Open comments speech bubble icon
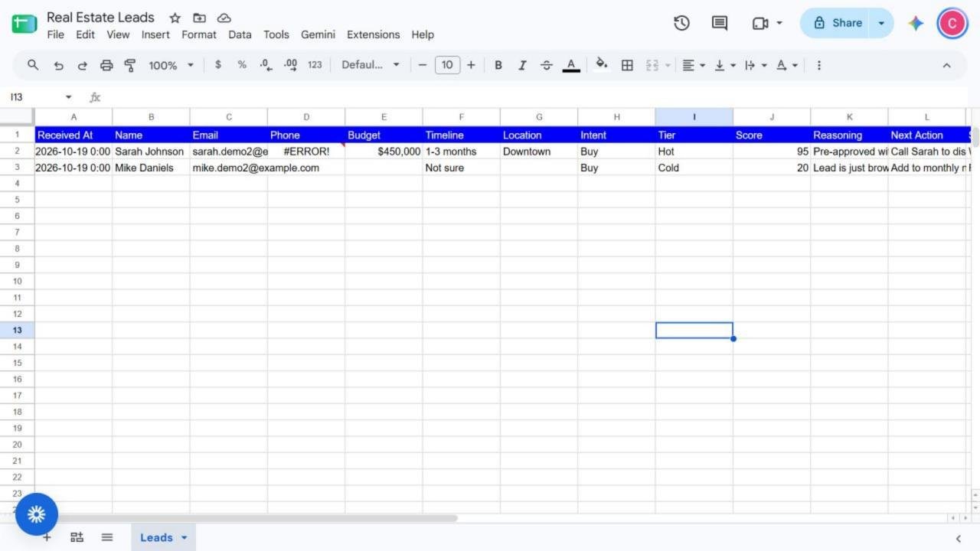 click(720, 23)
